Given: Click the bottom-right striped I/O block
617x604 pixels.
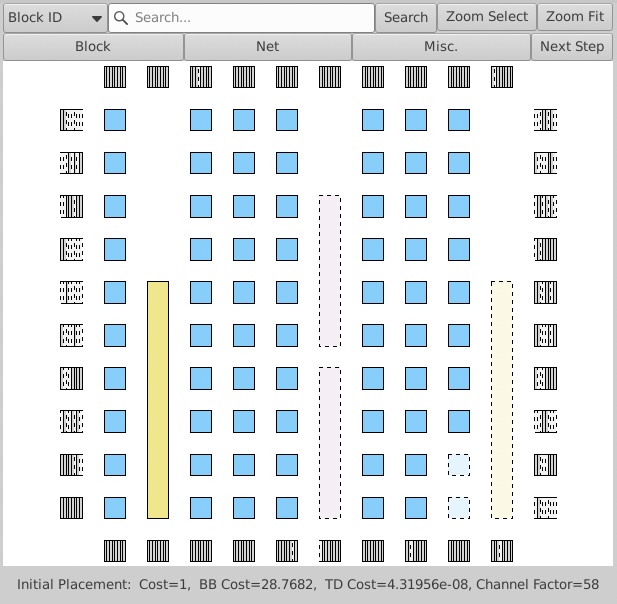Looking at the screenshot, I should (x=502, y=551).
